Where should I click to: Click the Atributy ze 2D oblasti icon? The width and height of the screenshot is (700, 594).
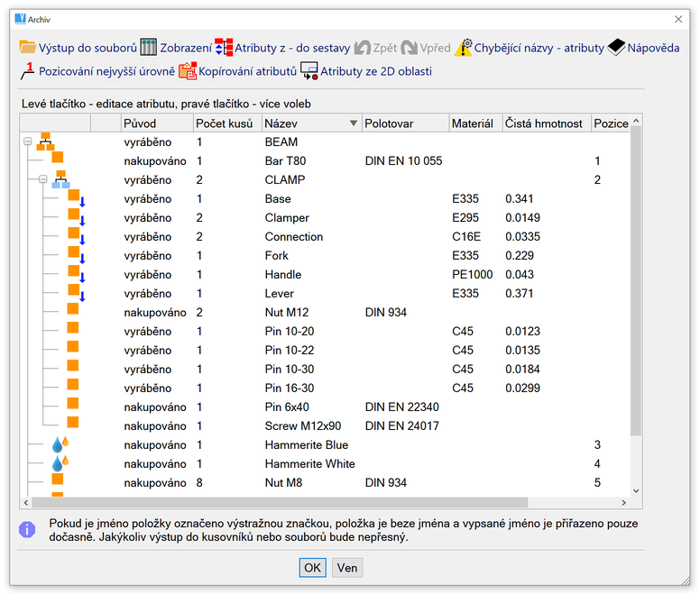[309, 70]
